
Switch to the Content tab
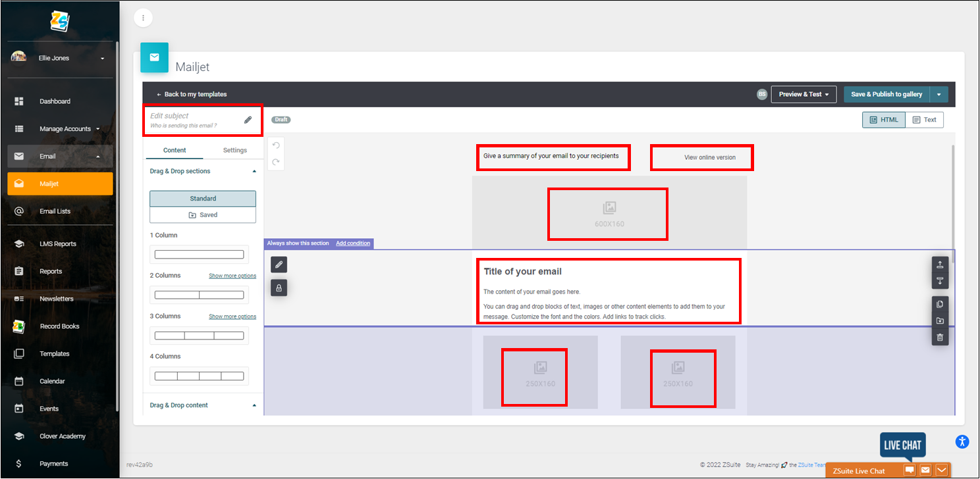click(175, 150)
